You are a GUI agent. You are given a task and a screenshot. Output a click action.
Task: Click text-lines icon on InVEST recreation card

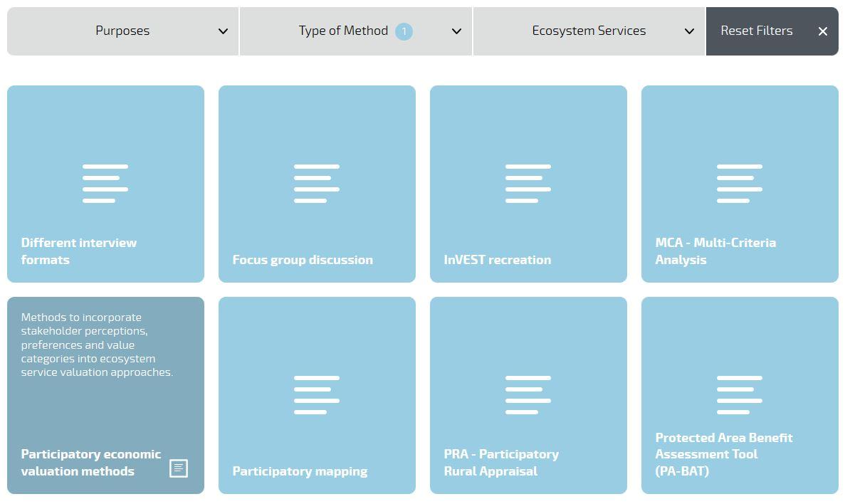point(528,183)
